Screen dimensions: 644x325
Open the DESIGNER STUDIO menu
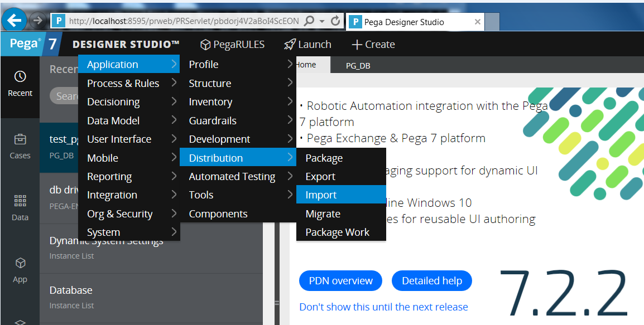click(126, 45)
